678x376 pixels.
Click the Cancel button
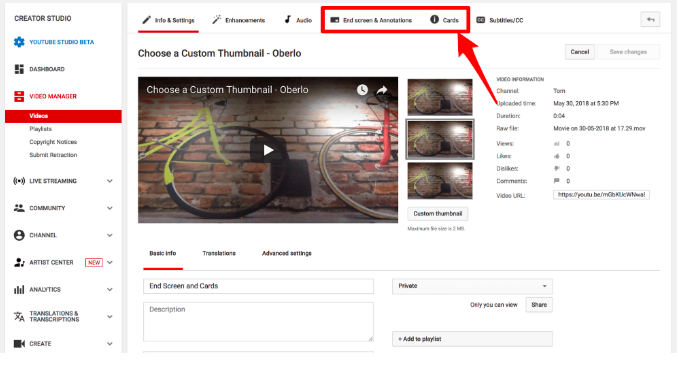coord(579,52)
